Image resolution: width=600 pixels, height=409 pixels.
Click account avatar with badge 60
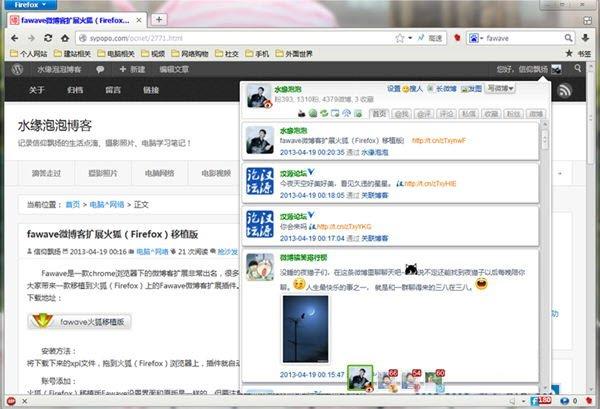tap(434, 381)
